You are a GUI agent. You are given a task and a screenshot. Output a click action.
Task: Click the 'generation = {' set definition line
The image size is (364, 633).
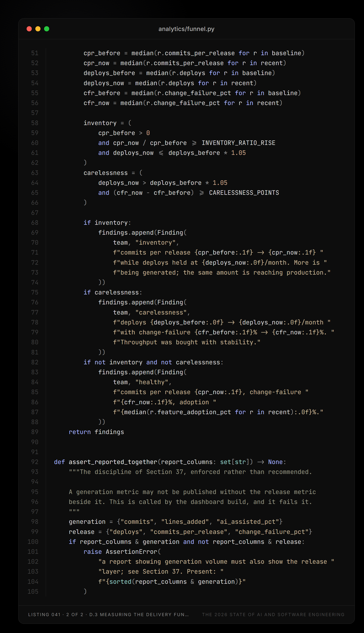tap(176, 522)
